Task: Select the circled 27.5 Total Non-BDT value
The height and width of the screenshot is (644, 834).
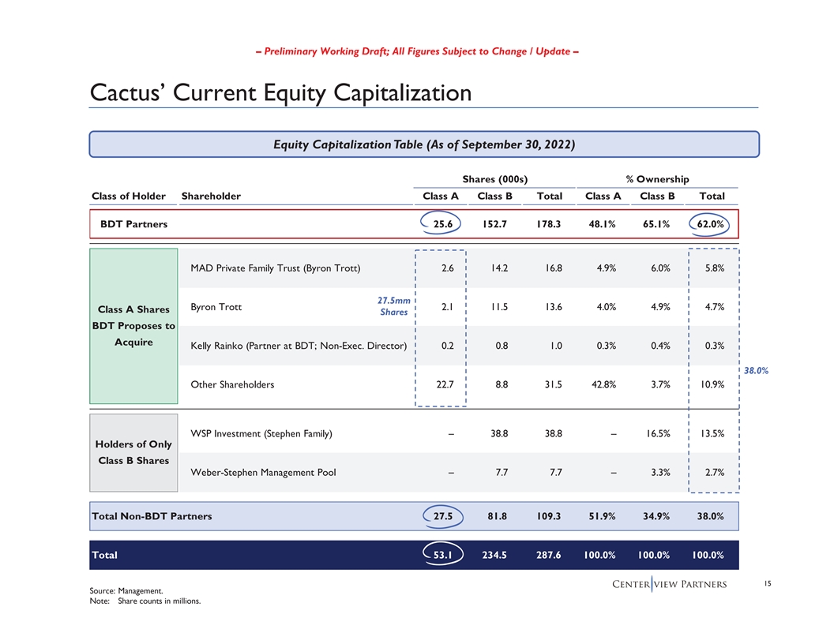Action: coord(442,516)
